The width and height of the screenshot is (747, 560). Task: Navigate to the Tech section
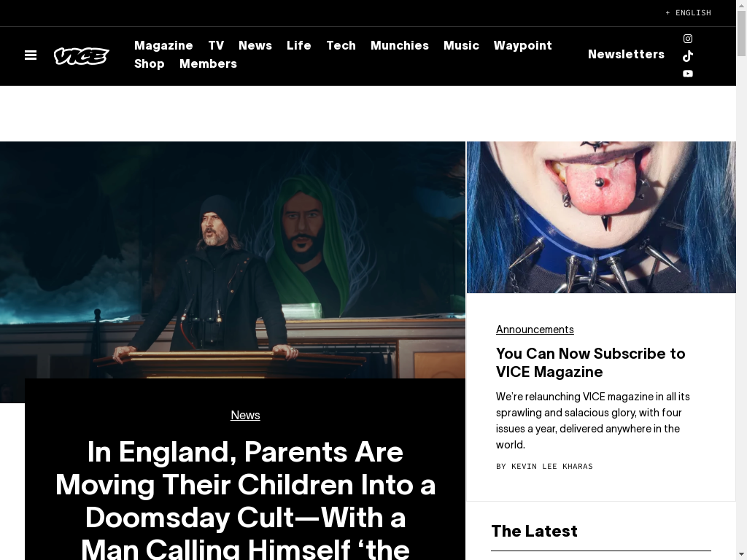coord(341,46)
